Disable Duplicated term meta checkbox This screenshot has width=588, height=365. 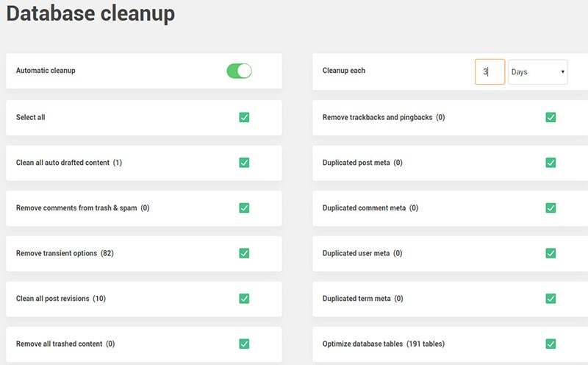(551, 299)
